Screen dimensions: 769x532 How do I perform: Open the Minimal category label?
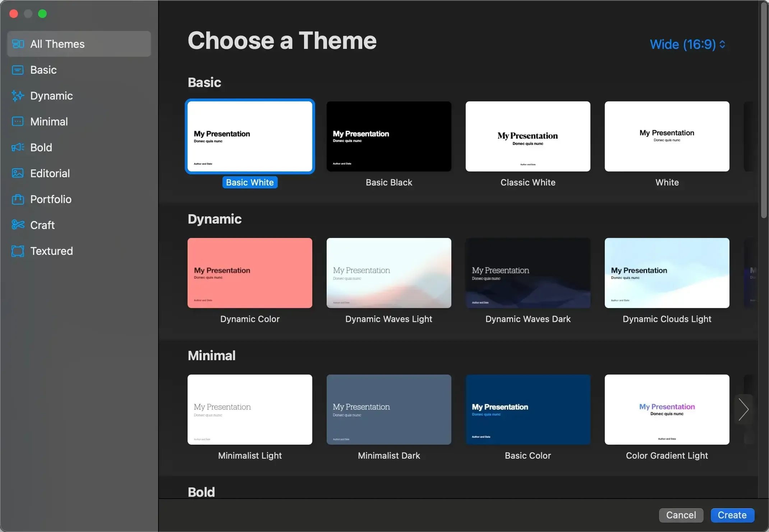click(49, 121)
